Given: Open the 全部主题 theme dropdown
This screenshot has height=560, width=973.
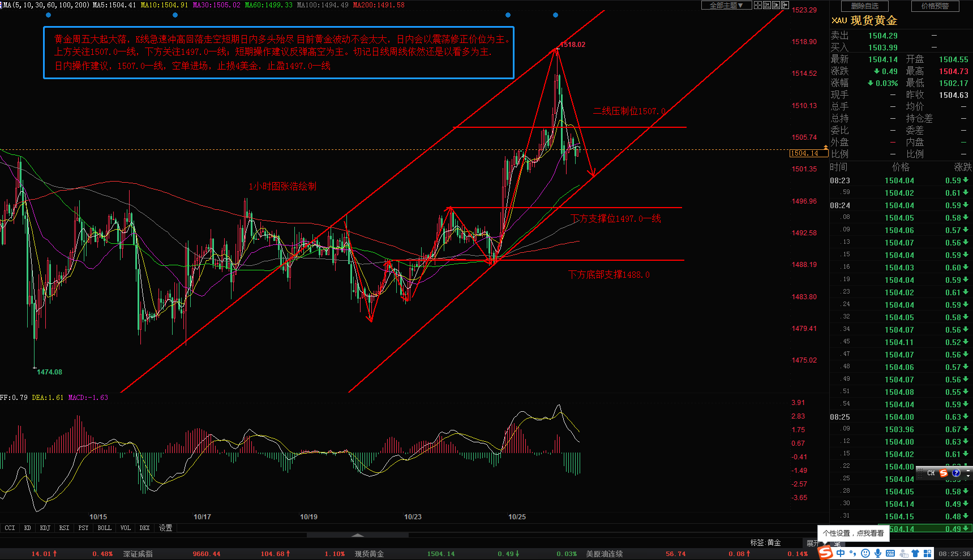Looking at the screenshot, I should 727,5.
